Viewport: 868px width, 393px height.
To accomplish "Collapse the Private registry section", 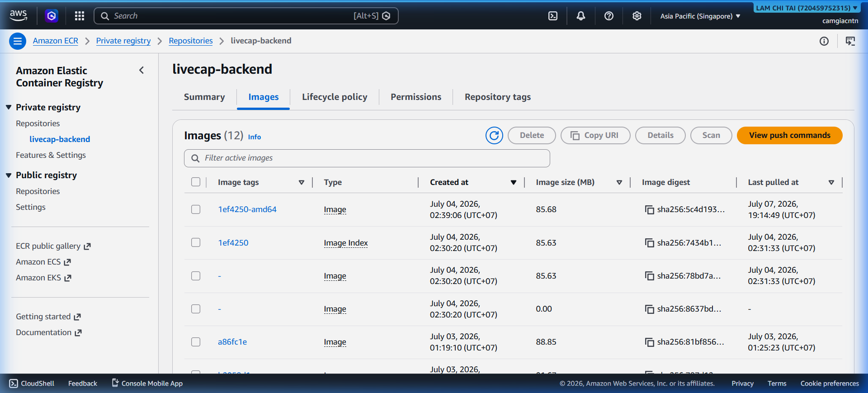I will click(x=9, y=107).
